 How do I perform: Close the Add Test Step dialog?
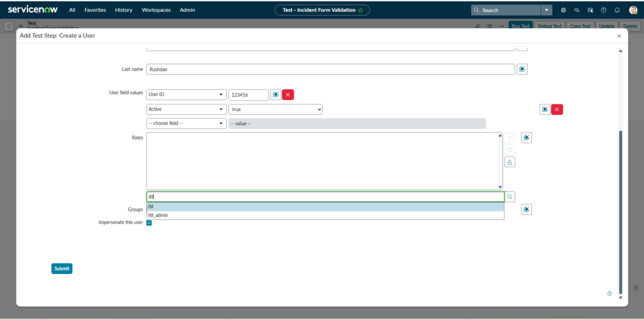(619, 36)
